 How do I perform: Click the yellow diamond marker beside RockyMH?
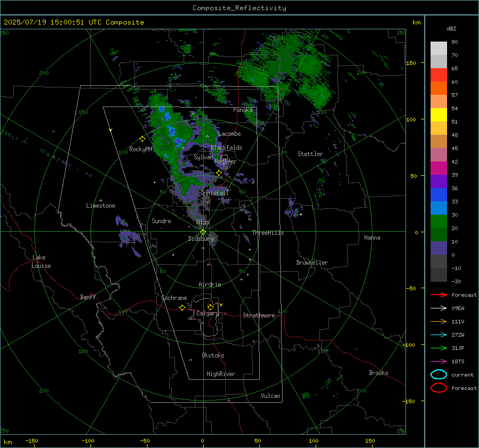142,139
